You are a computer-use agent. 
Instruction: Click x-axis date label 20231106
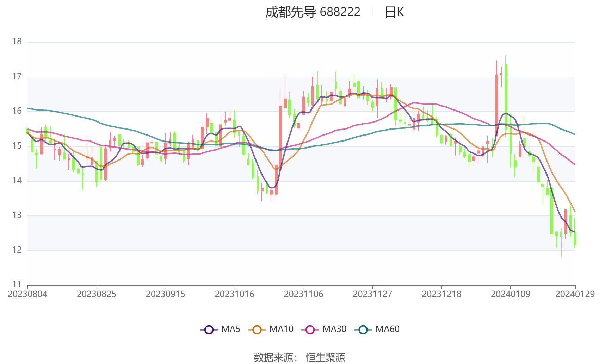click(304, 294)
